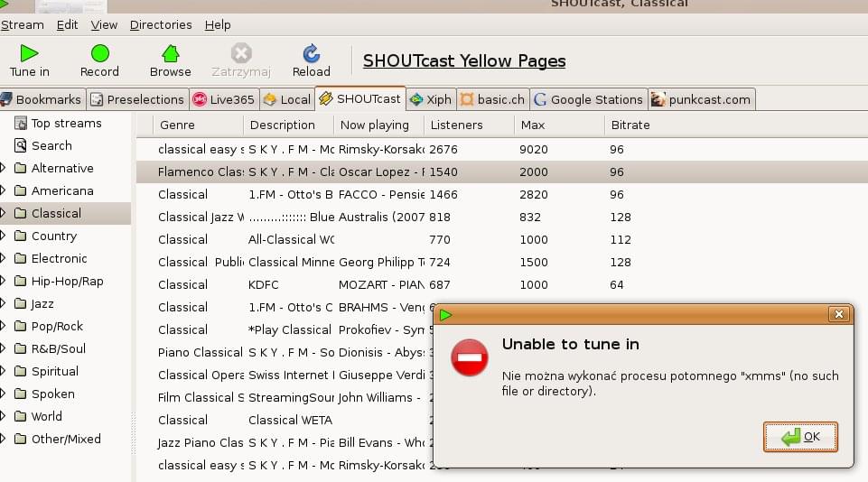This screenshot has width=868, height=482.
Task: Open the SHOUTcast Yellow Pages link
Action: pos(464,60)
